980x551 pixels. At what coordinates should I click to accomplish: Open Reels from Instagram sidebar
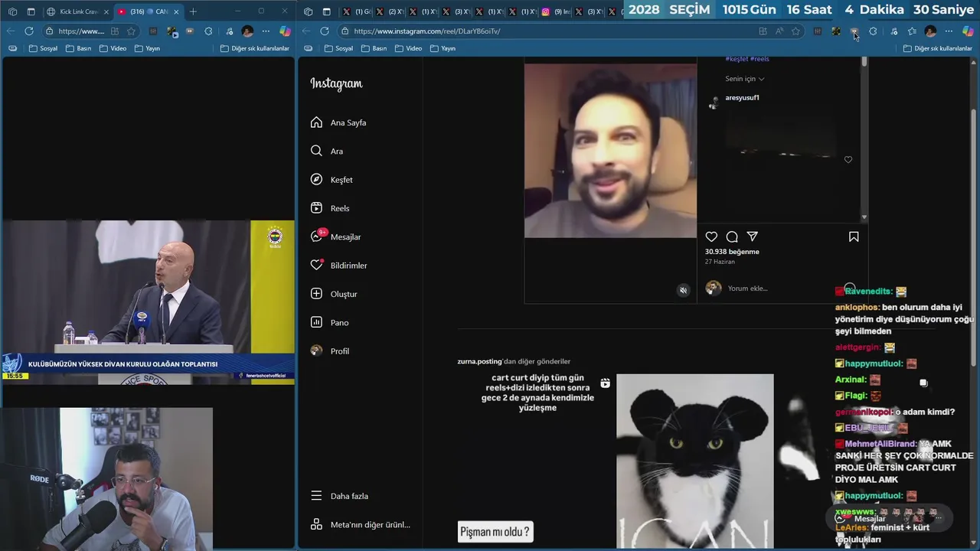[330, 208]
